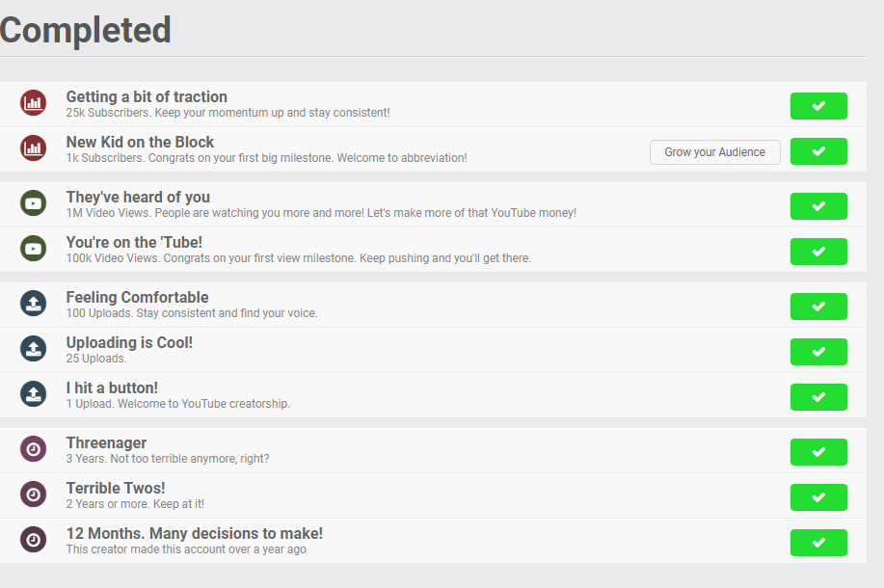
Task: Select the upload icon beside Uploading is Cool!
Action: [34, 349]
